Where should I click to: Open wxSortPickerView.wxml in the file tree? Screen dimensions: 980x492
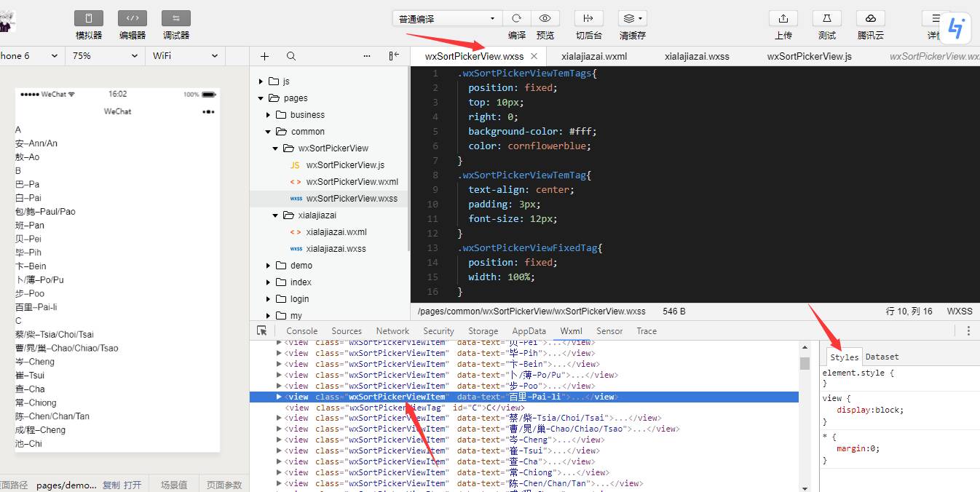pos(352,182)
